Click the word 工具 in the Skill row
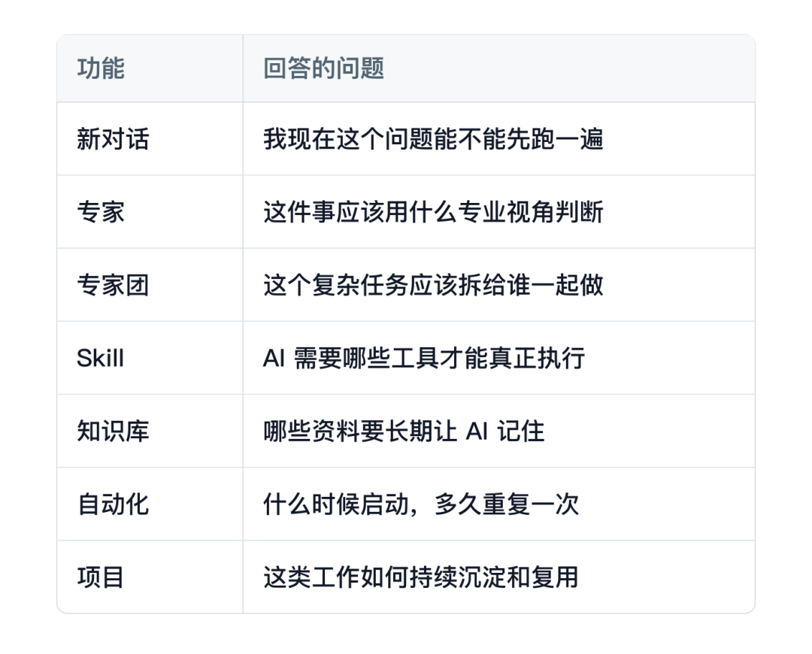Viewport: 812px width, 654px height. [x=415, y=358]
